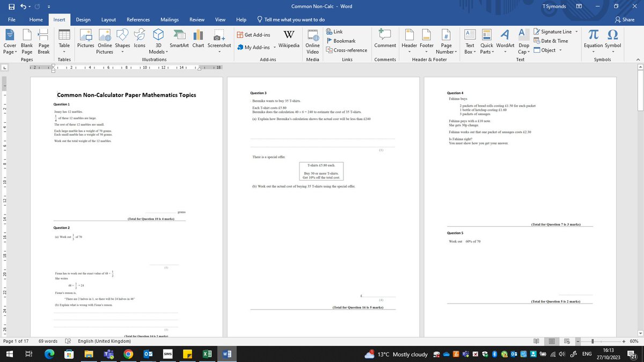Click the Wikipedia add-in icon
This screenshot has height=362, width=644.
[289, 39]
